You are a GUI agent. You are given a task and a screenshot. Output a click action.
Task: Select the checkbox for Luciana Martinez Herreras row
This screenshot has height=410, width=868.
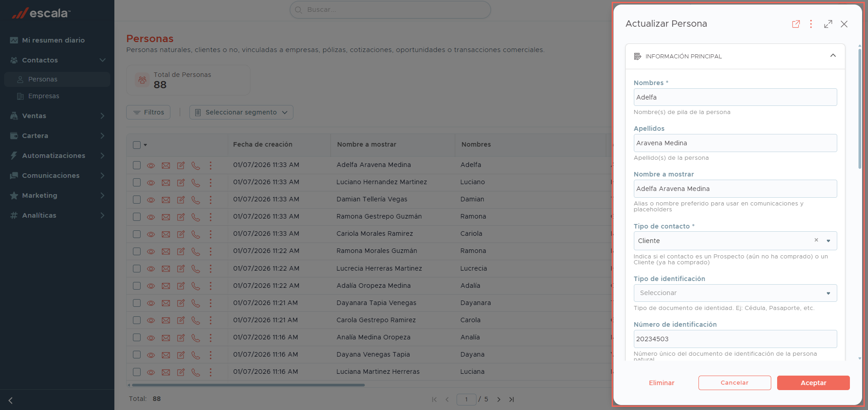(137, 372)
